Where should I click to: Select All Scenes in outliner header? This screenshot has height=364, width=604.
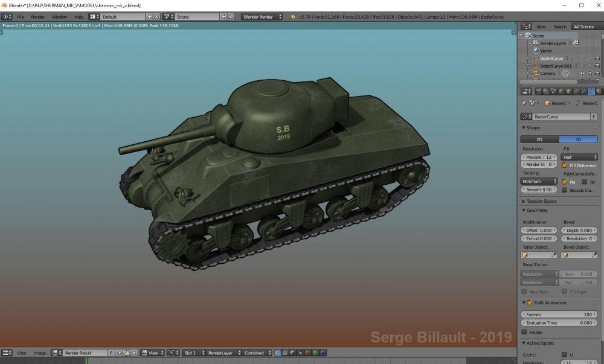tap(583, 27)
